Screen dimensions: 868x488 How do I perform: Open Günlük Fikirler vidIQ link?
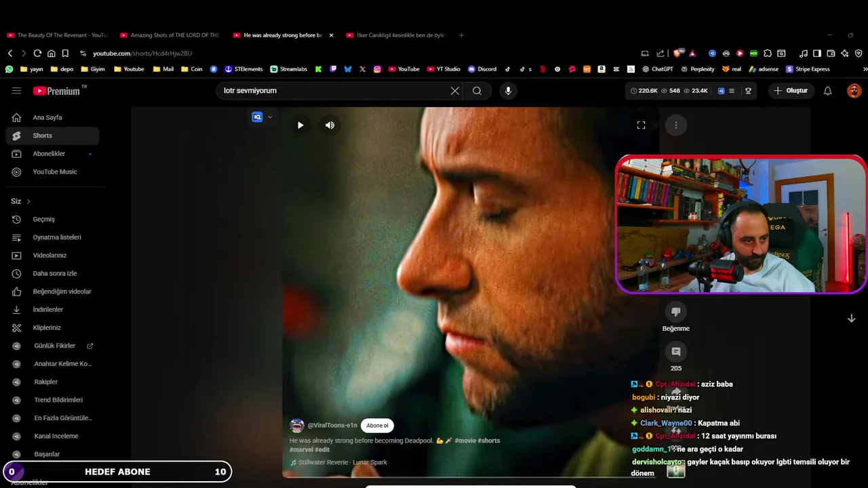point(52,346)
